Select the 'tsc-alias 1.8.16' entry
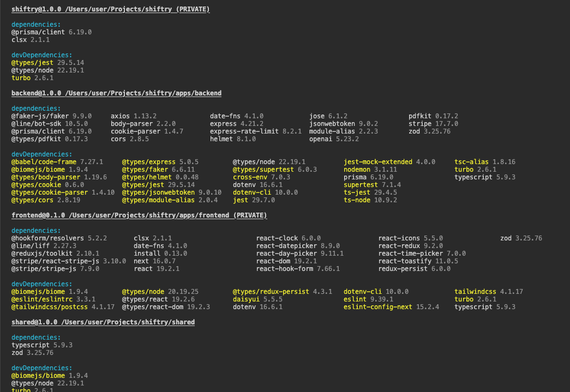Viewport: 570px width, 392px height. [485, 162]
